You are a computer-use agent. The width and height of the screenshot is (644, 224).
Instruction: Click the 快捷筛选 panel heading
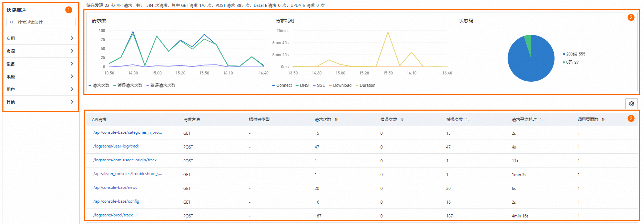coord(16,10)
